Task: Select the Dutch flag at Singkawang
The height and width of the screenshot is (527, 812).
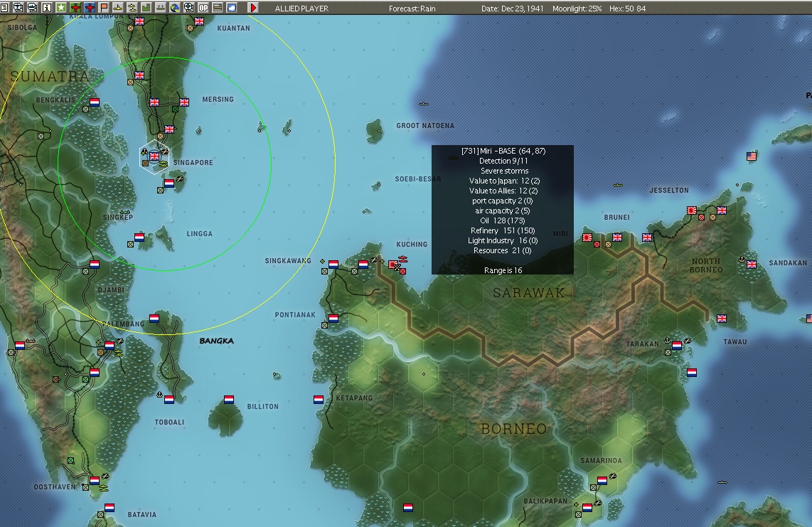Action: pos(333,265)
